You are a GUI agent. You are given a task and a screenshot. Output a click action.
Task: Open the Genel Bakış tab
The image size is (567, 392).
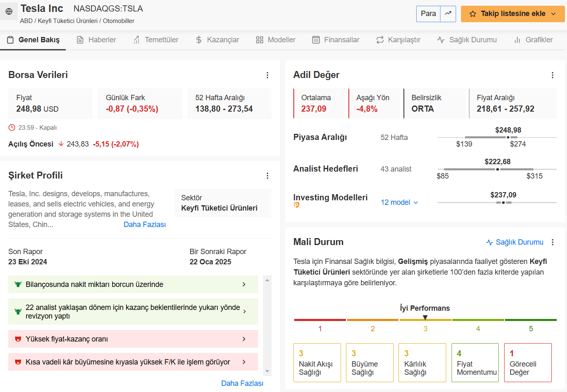(33, 40)
